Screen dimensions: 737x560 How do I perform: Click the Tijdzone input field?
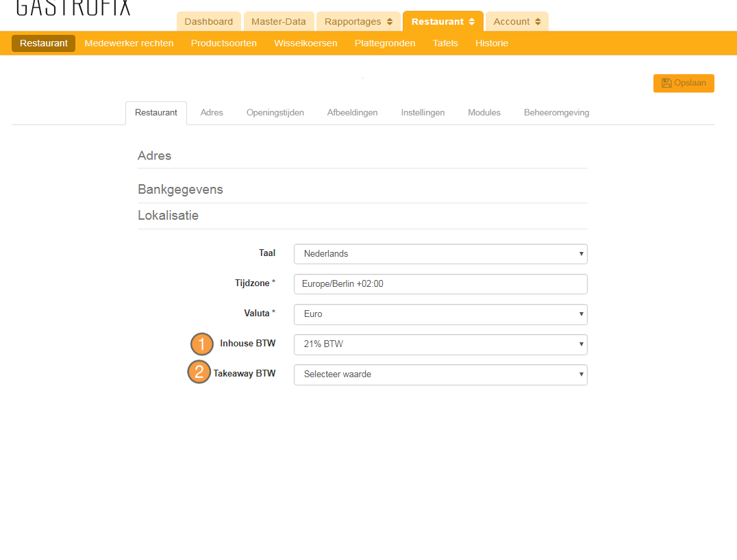click(x=440, y=284)
